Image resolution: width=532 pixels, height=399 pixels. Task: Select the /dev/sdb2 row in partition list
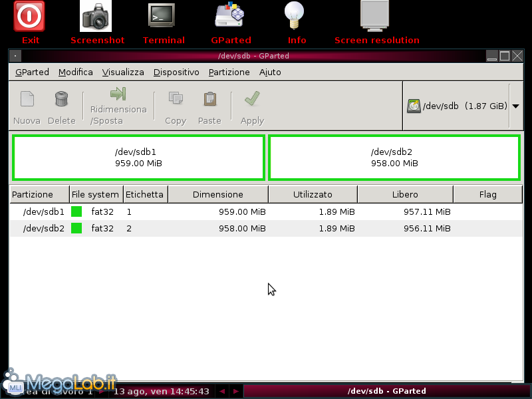pos(266,228)
